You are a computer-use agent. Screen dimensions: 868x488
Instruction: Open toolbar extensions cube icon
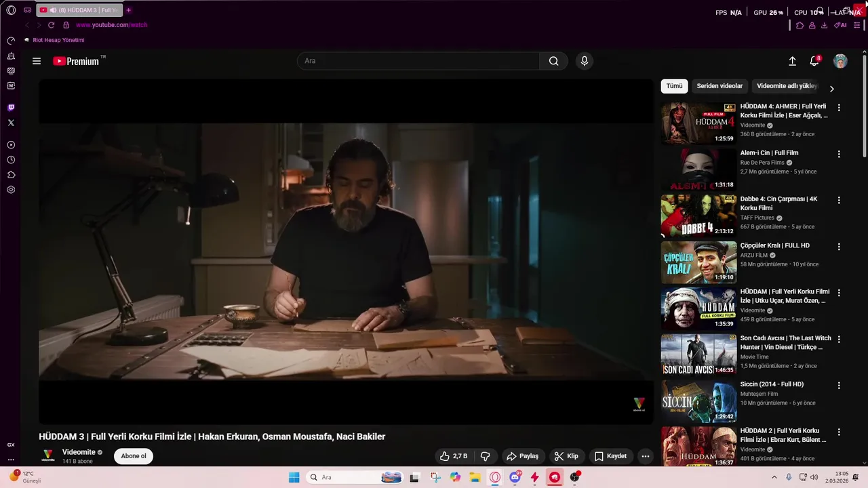tap(800, 25)
